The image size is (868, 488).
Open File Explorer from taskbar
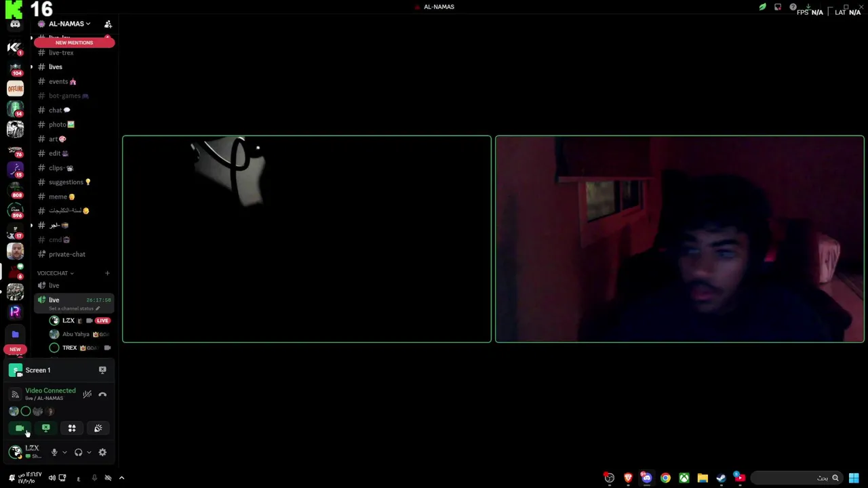(703, 478)
